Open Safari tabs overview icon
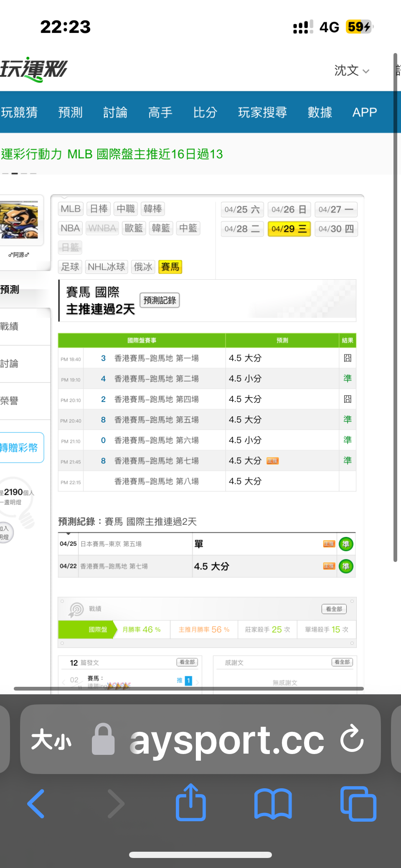Image resolution: width=401 pixels, height=868 pixels. point(358,804)
